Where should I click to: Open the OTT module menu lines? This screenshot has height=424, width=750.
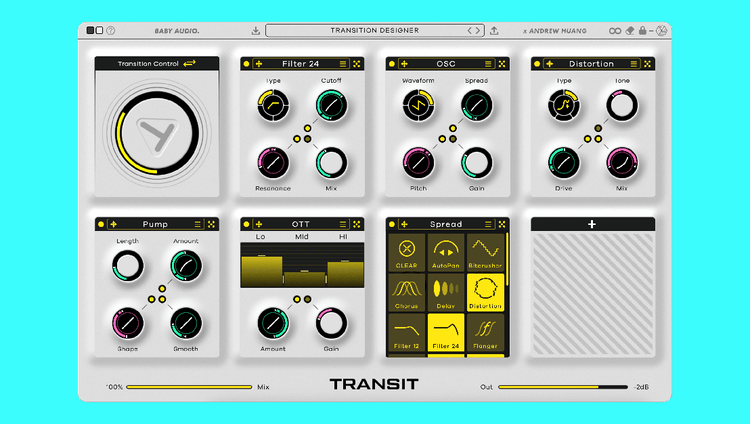(x=343, y=224)
